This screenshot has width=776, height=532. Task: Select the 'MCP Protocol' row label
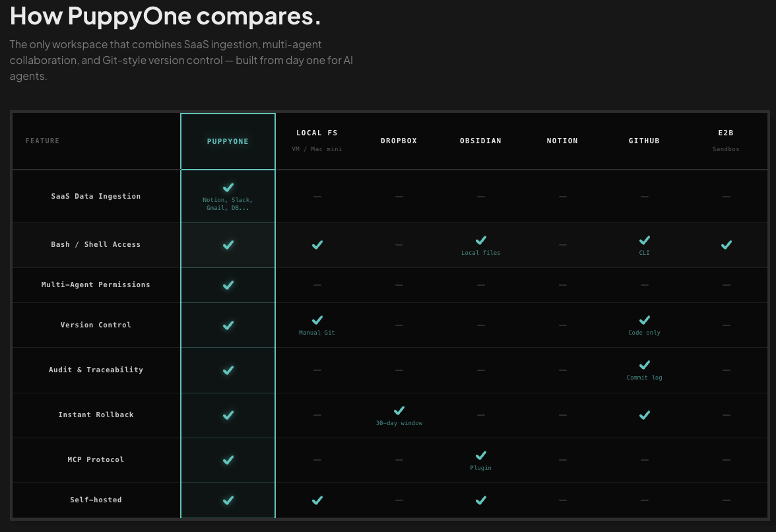(96, 460)
